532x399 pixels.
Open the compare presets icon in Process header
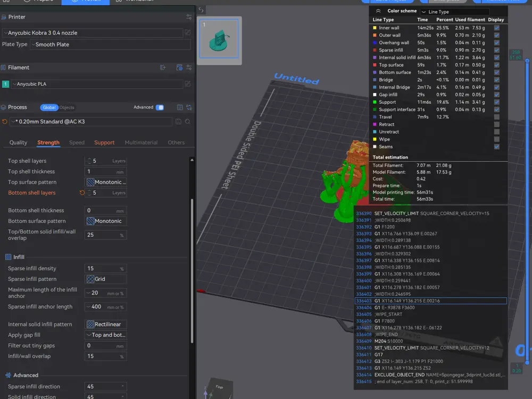[189, 107]
